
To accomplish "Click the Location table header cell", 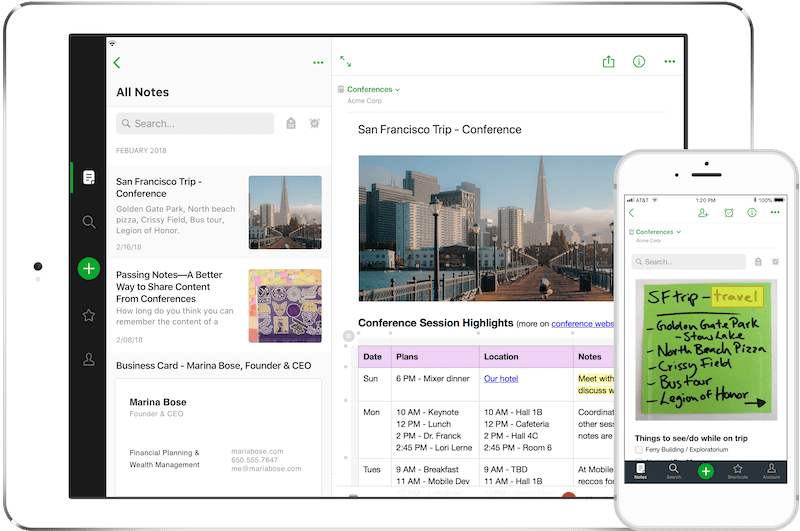I will 526,357.
